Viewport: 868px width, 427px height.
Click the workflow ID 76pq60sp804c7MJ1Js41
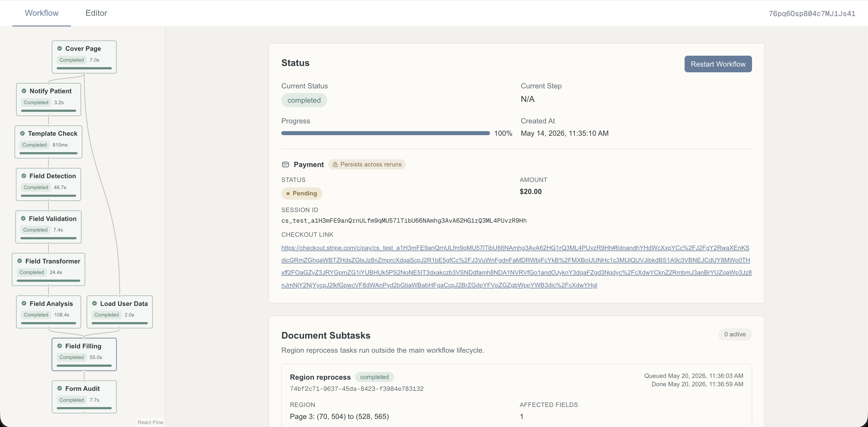tap(812, 13)
